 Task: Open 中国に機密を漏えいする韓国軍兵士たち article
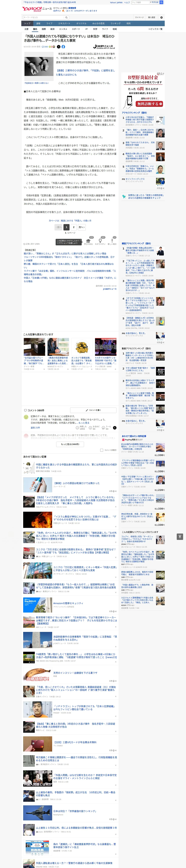point(77,466)
